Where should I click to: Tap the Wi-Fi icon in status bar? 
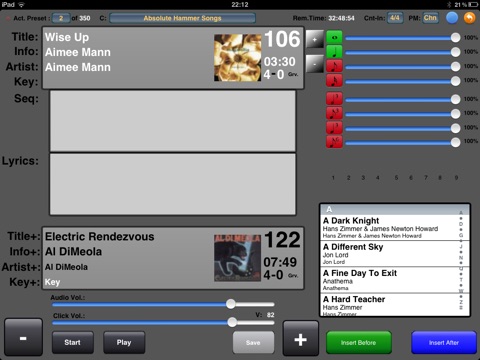tap(21, 5)
